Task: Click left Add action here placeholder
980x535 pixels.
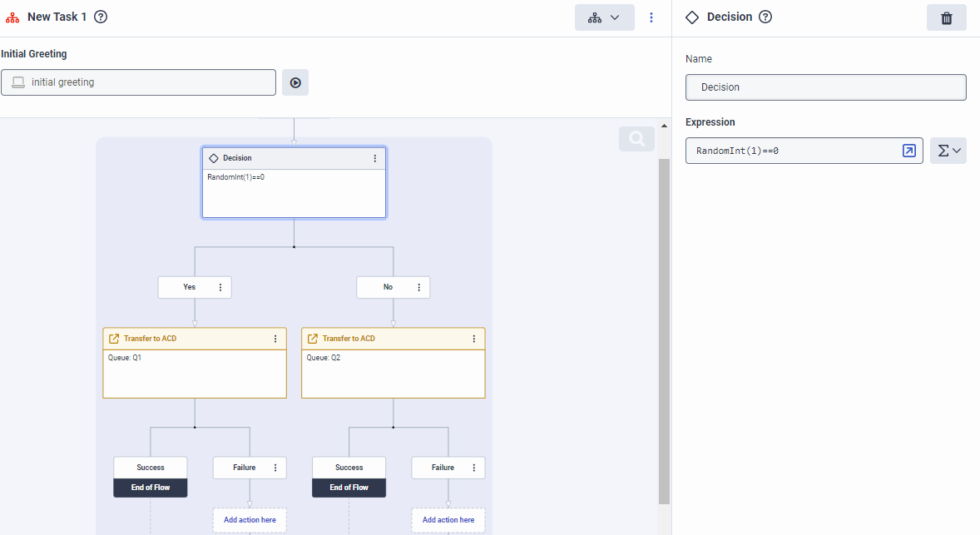Action: tap(250, 520)
